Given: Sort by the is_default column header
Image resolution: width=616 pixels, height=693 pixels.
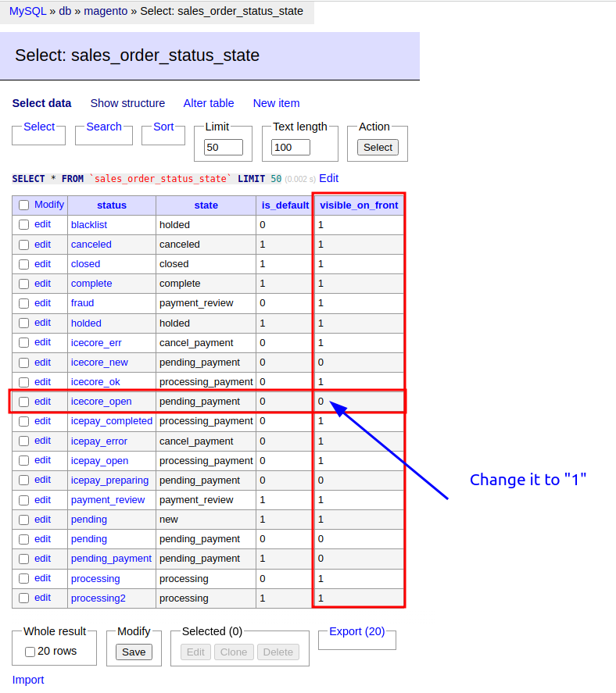Looking at the screenshot, I should coord(285,205).
